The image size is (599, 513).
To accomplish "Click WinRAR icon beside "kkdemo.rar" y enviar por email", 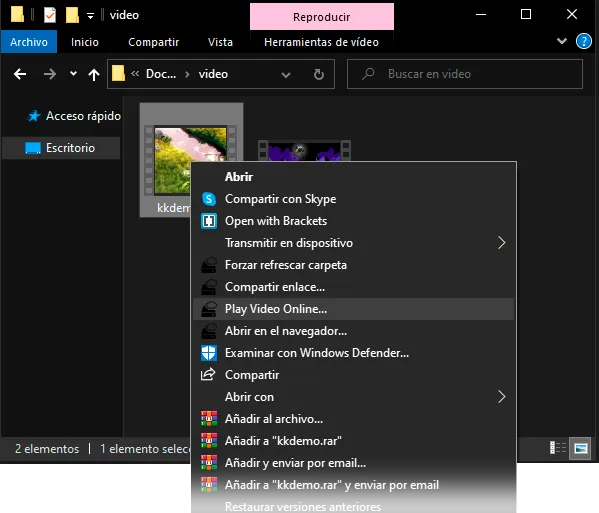I will point(209,485).
